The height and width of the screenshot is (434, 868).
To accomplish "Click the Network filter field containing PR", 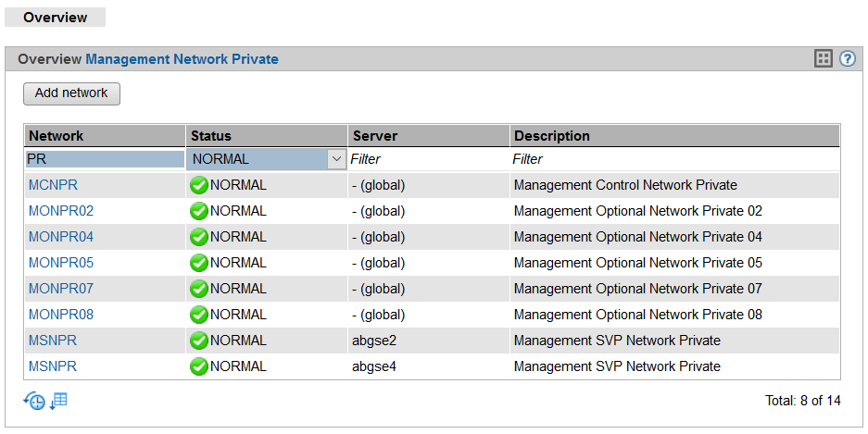I will point(105,159).
